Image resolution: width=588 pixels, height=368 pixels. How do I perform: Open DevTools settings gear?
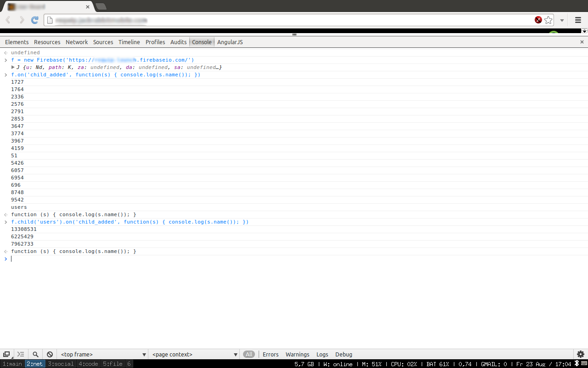coord(581,354)
